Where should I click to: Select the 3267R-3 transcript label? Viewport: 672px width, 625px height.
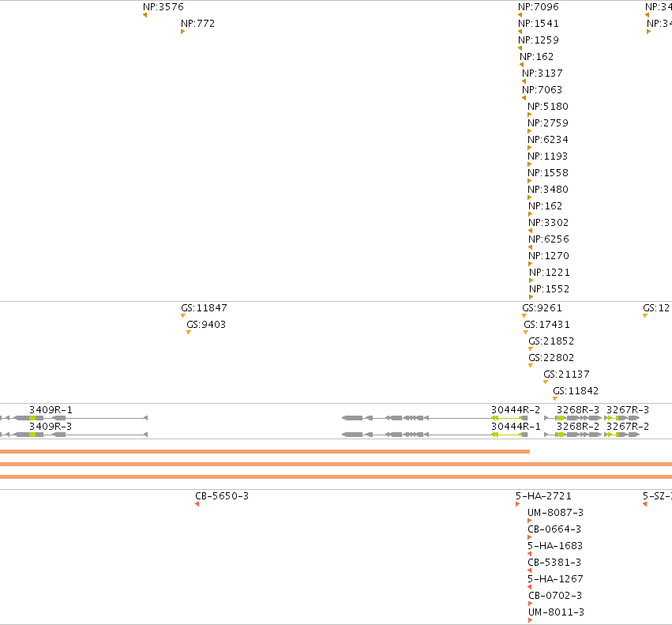tap(628, 410)
